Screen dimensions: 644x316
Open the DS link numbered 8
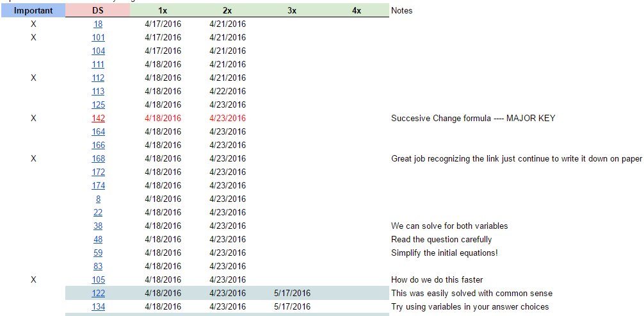pos(98,199)
